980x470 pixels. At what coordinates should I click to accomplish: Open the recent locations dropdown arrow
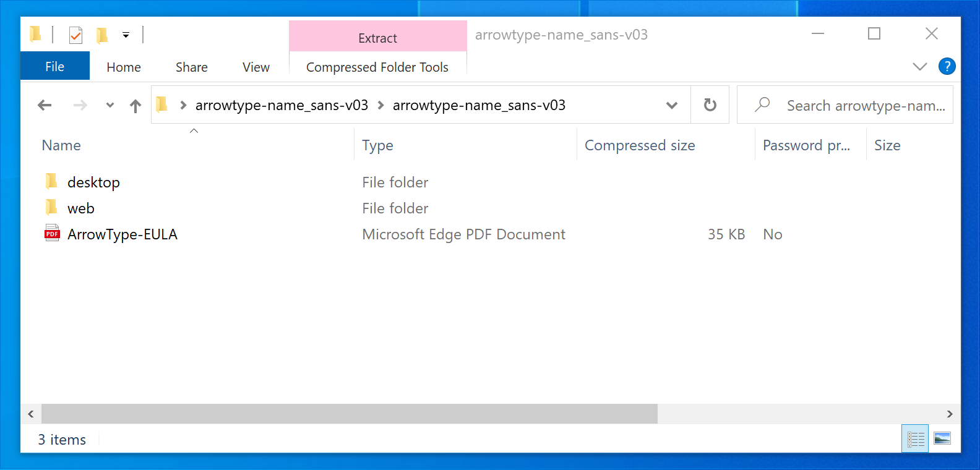pos(110,105)
